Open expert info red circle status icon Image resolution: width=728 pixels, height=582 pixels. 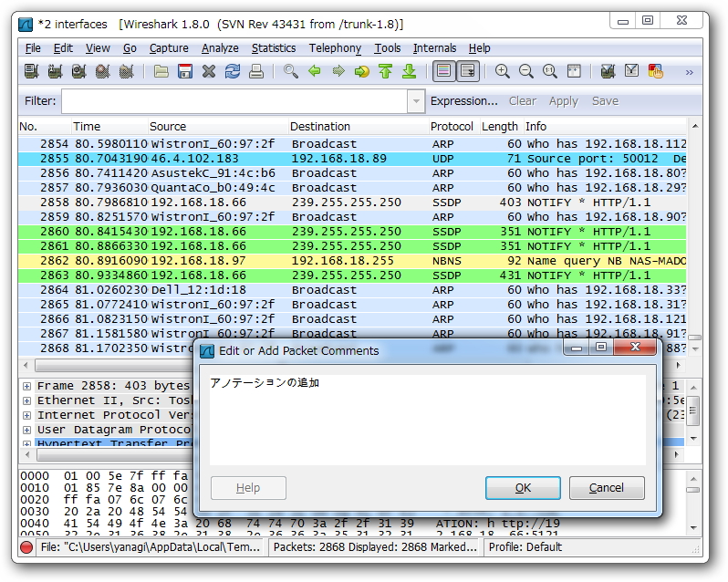[26, 547]
